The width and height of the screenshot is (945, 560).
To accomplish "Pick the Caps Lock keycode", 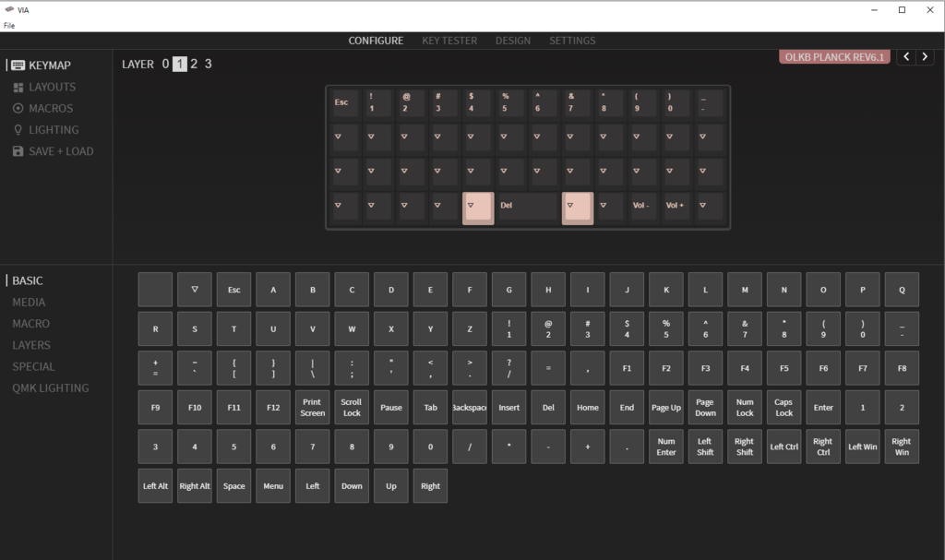I will tap(784, 408).
